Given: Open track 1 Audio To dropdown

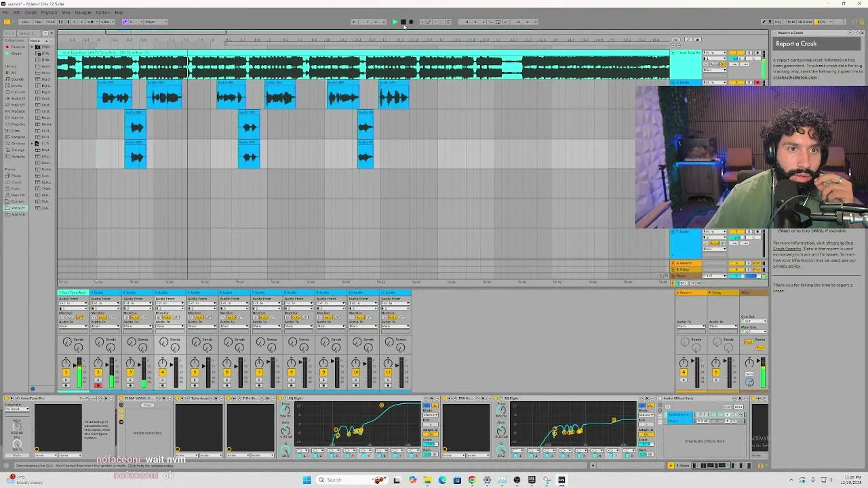Looking at the screenshot, I should click(x=73, y=327).
